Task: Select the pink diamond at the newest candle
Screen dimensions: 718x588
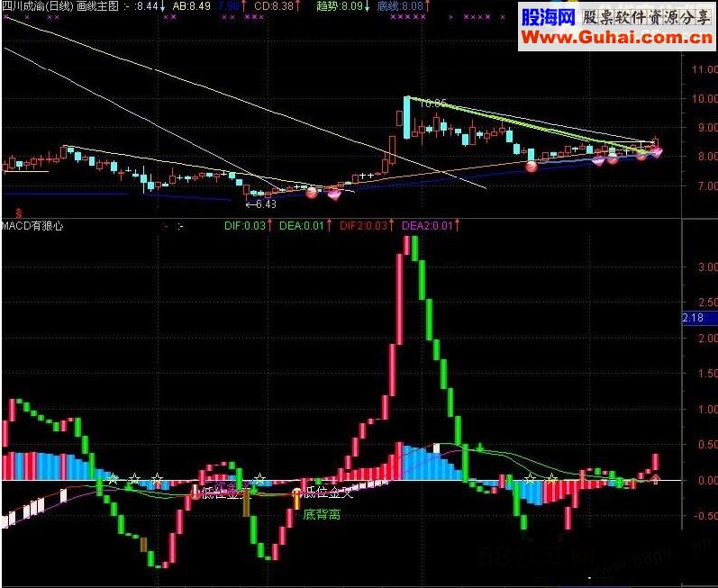Action: 657,152
